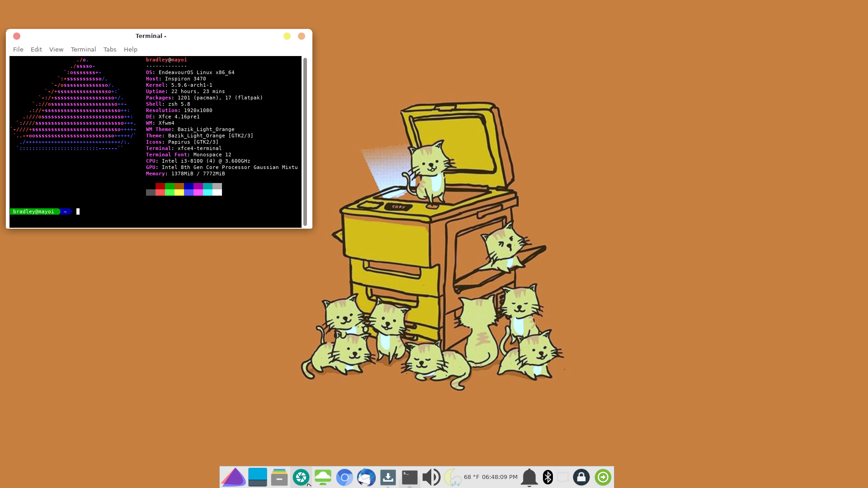Image resolution: width=868 pixels, height=488 pixels.
Task: Click the volume speaker icon
Action: 431,477
